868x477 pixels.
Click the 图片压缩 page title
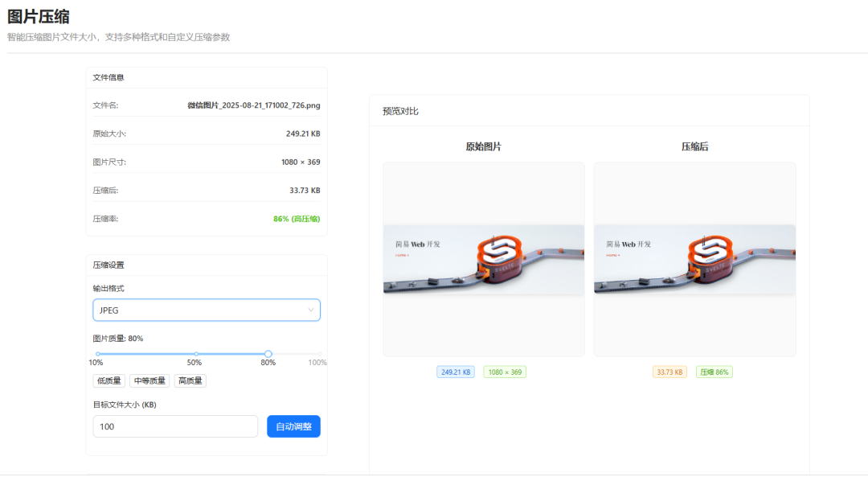39,17
